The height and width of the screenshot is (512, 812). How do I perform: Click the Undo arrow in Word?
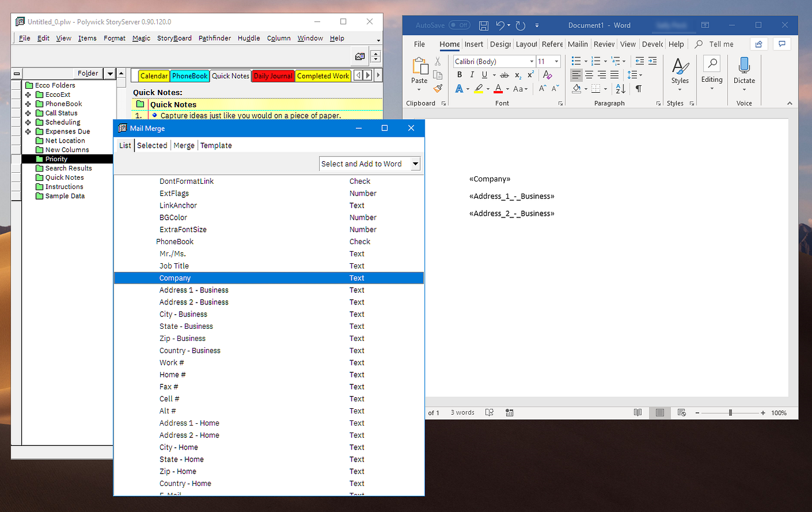tap(501, 26)
